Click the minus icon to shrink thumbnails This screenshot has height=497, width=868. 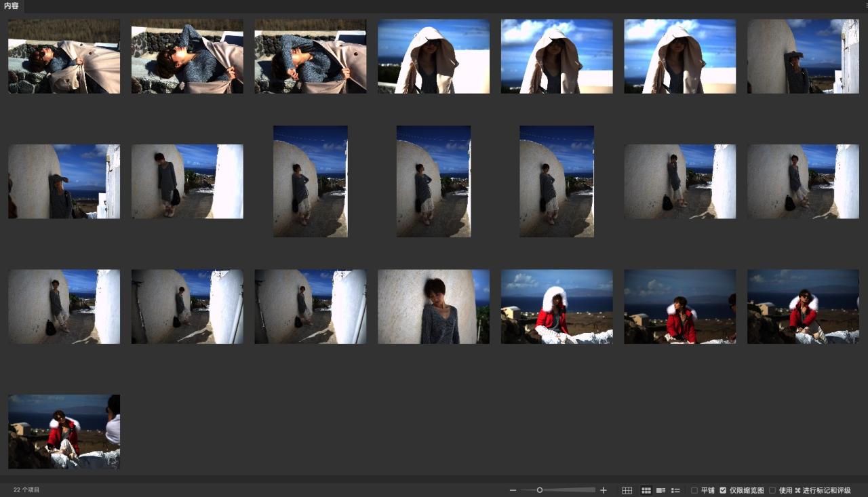(x=513, y=490)
